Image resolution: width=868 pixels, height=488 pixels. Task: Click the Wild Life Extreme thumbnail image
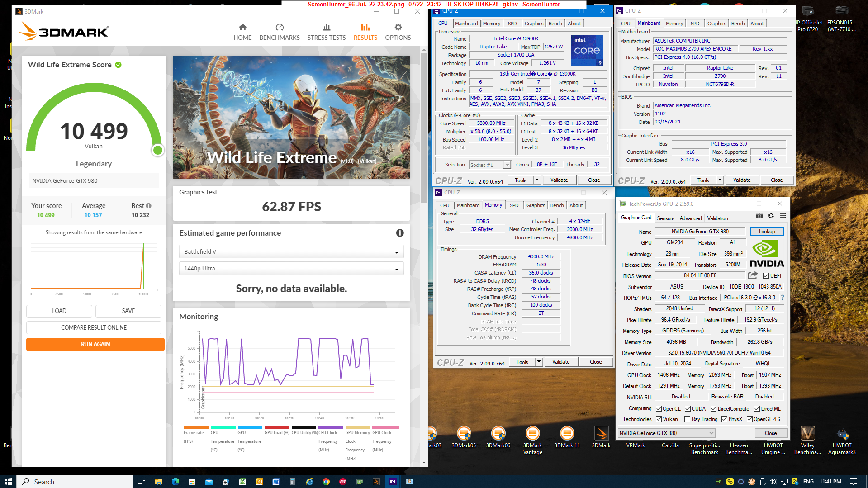291,117
